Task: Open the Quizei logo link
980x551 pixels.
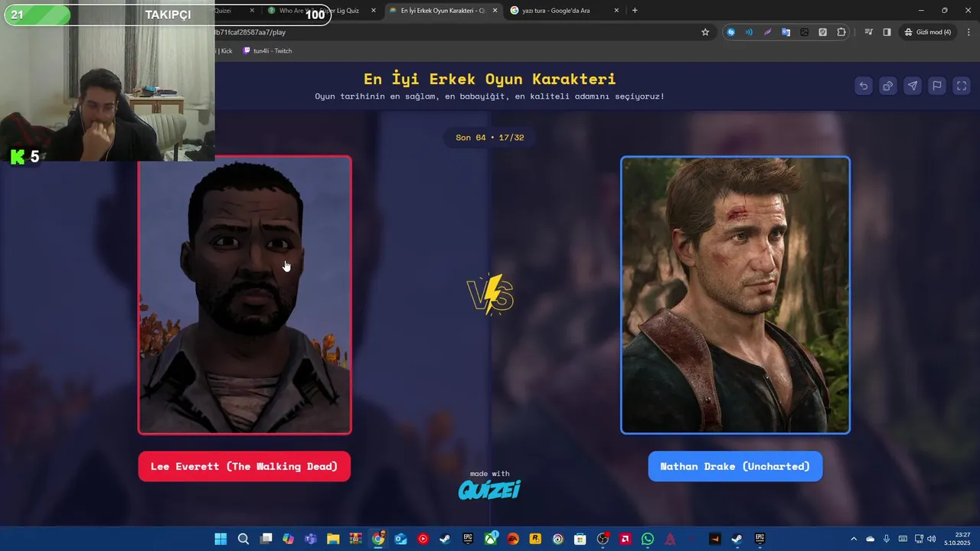Action: coord(489,490)
